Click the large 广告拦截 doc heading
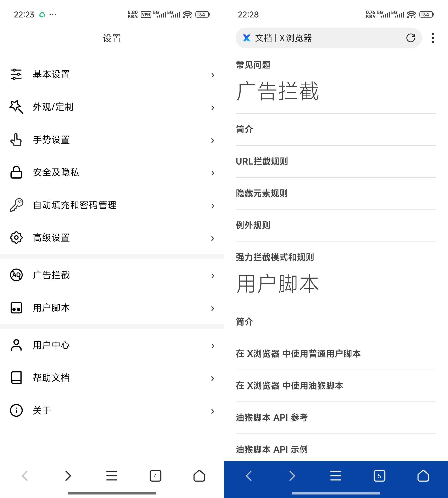Image resolution: width=448 pixels, height=498 pixels. pos(278,91)
